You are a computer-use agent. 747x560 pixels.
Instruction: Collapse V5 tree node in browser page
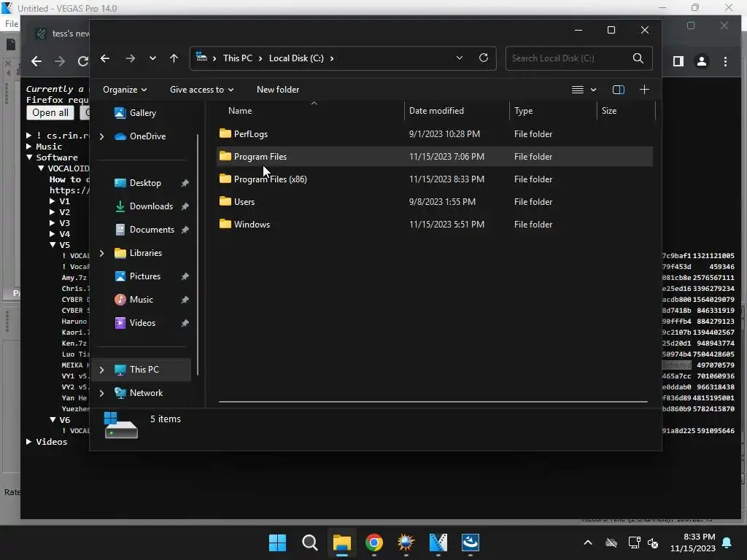(53, 245)
